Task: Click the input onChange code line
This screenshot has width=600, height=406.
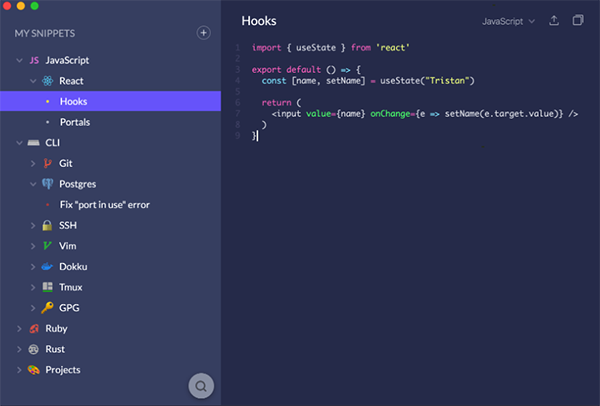Action: (x=425, y=114)
